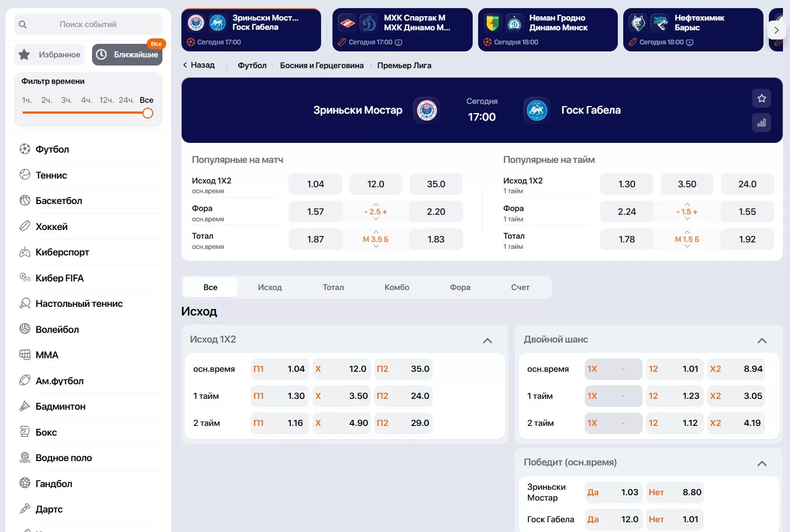Click the Хоккей sport icon
The width and height of the screenshot is (790, 532).
click(25, 226)
